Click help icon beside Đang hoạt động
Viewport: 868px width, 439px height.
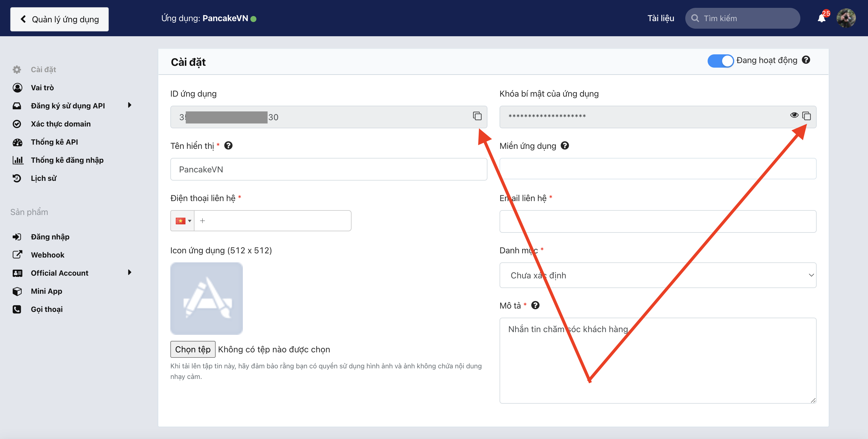806,60
